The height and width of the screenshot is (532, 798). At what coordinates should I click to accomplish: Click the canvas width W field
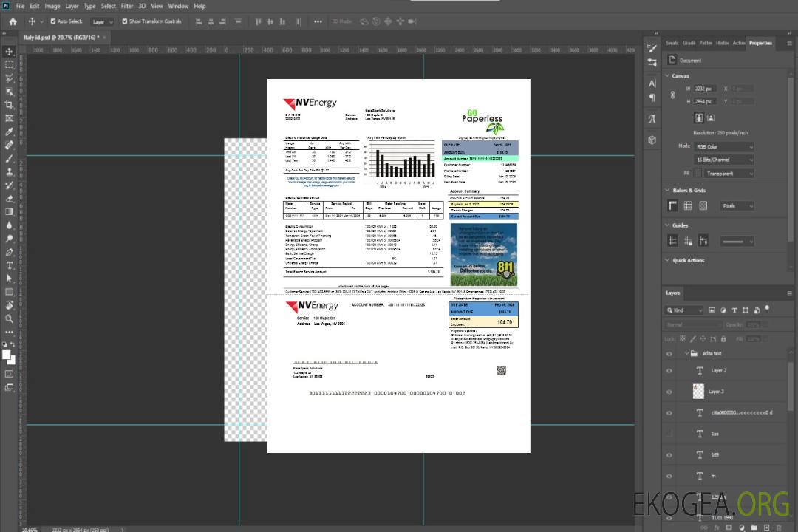point(705,89)
